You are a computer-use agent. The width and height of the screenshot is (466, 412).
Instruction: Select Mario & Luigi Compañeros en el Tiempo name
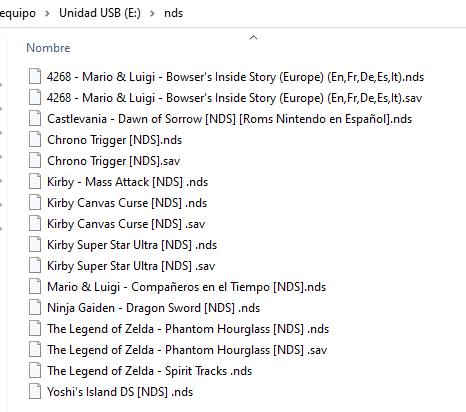pyautogui.click(x=186, y=287)
